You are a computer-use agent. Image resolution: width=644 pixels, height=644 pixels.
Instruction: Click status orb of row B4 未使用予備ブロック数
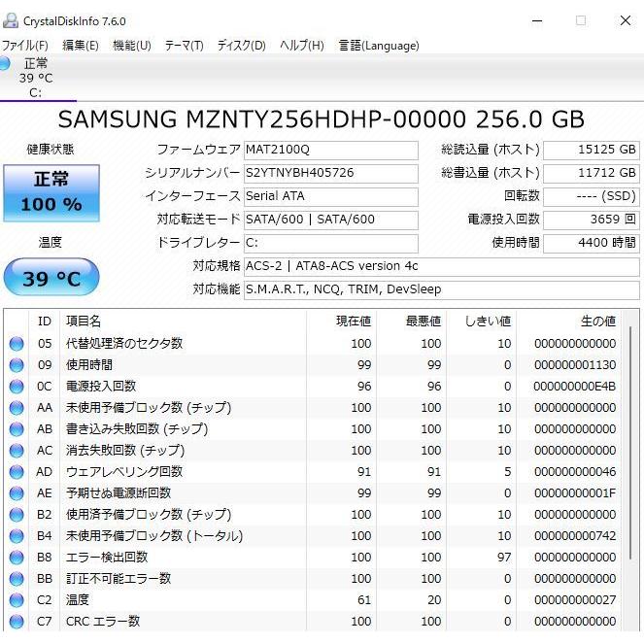coord(17,535)
